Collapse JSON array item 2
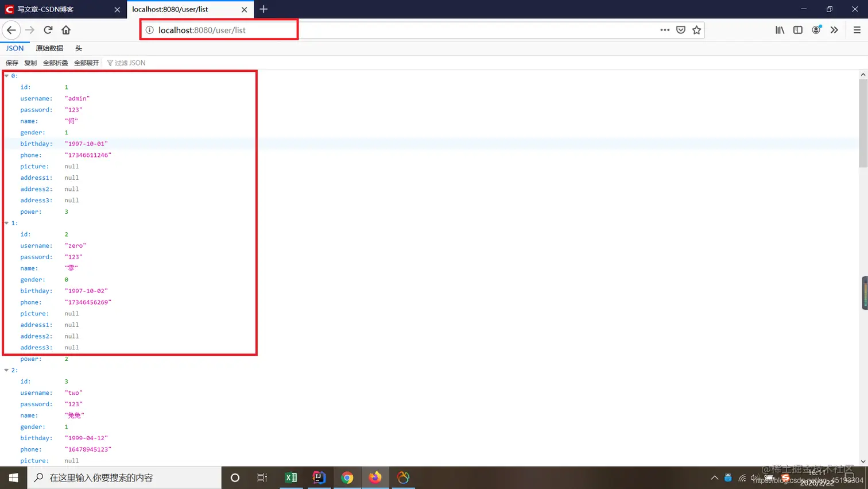The height and width of the screenshot is (489, 868). point(7,370)
